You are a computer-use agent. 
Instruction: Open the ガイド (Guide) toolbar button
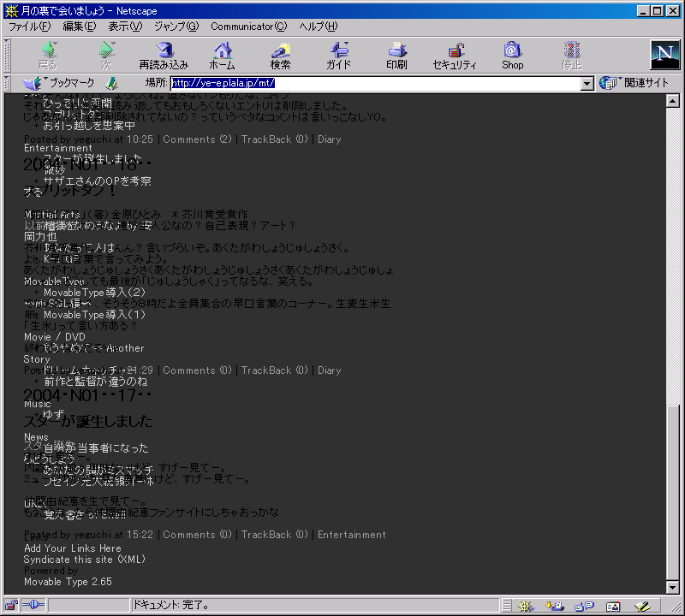click(x=338, y=56)
